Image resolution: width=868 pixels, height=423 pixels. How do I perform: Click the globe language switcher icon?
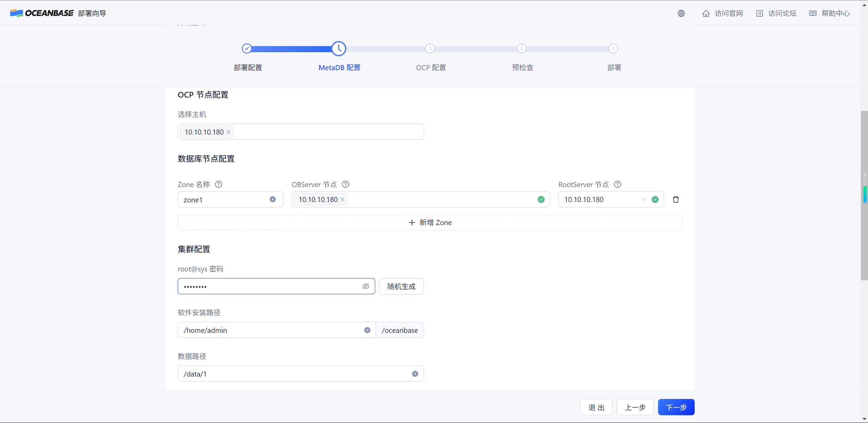click(x=681, y=13)
